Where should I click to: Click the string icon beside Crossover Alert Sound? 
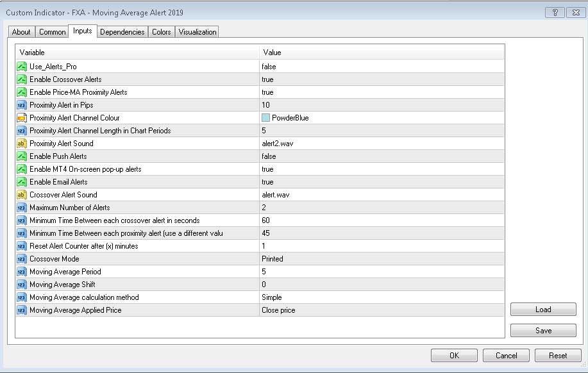(x=22, y=195)
